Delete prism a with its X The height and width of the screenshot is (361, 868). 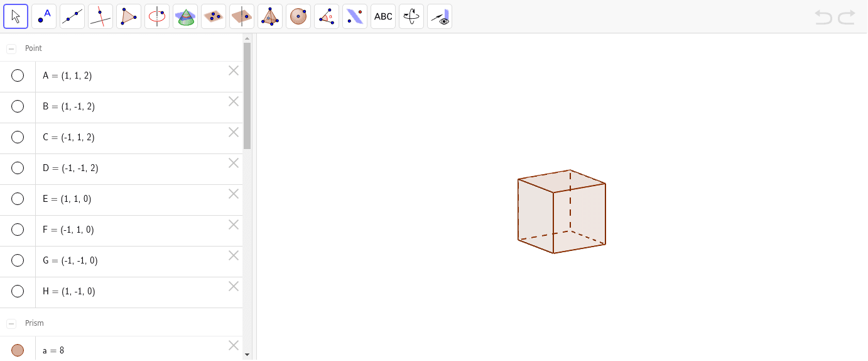pyautogui.click(x=234, y=345)
